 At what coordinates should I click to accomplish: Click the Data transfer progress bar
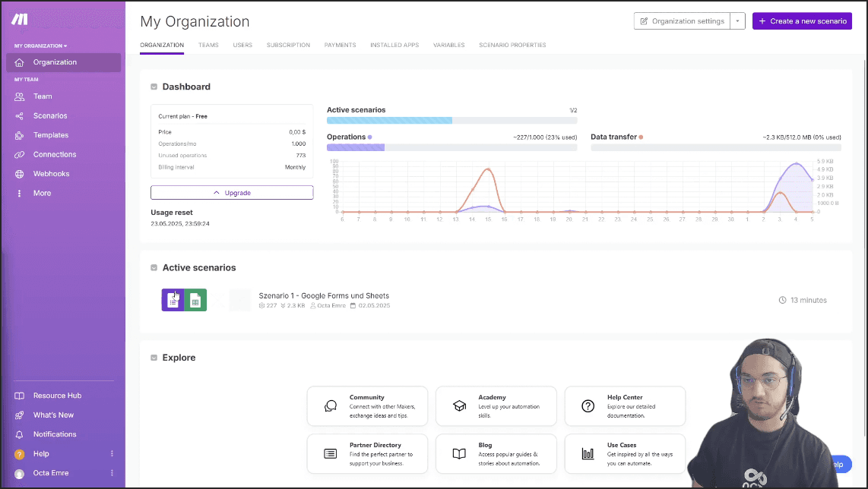point(716,147)
